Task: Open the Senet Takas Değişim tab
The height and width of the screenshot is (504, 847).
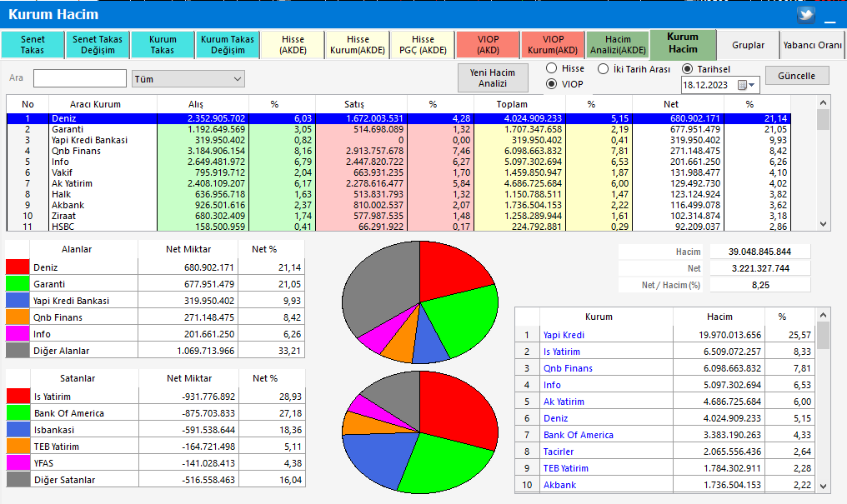Action: point(98,45)
